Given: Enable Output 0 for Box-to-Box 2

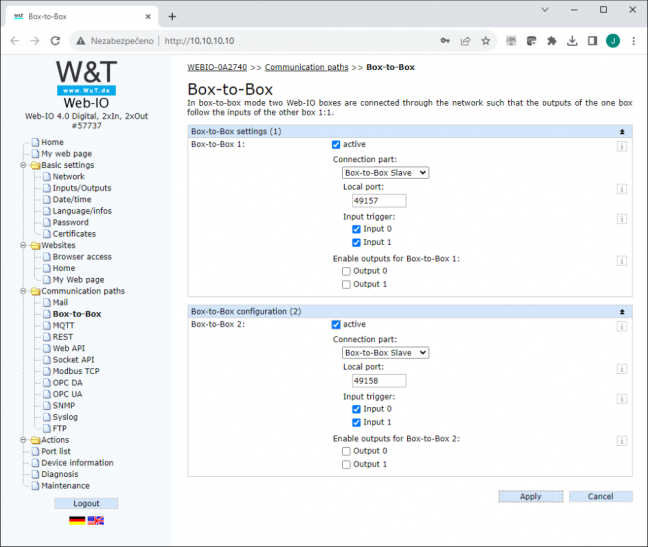Looking at the screenshot, I should click(346, 452).
